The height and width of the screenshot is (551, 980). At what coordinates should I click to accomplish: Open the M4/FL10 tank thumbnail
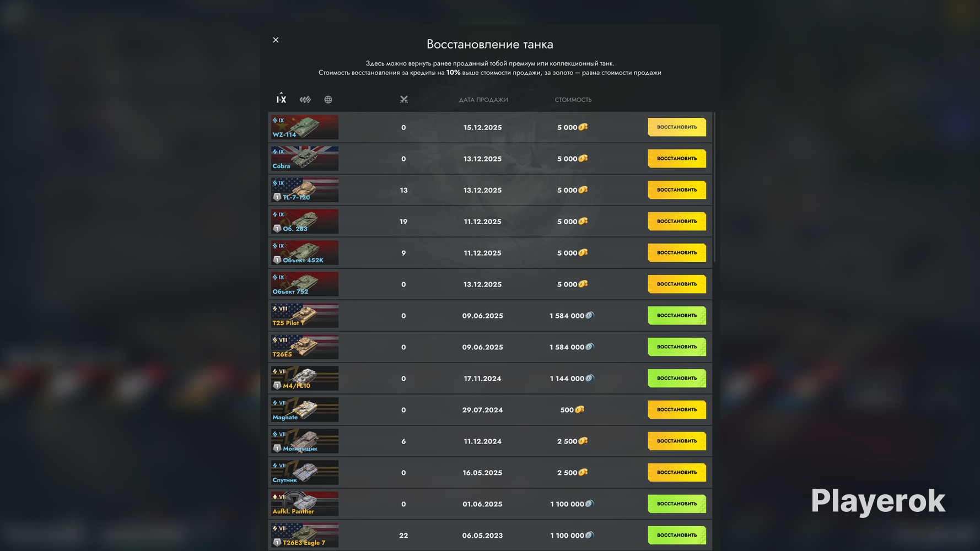tap(304, 379)
